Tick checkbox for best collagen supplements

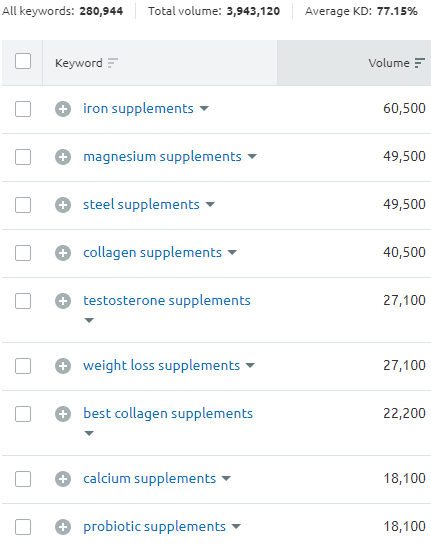coord(23,414)
